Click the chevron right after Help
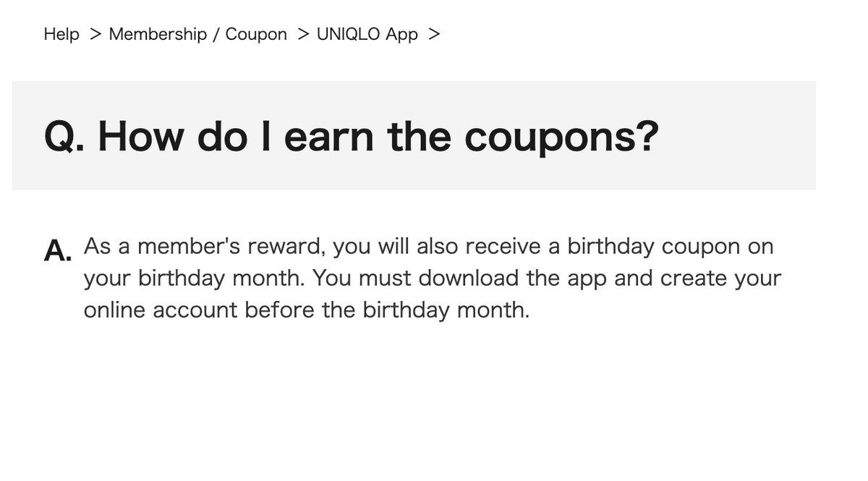 pyautogui.click(x=95, y=33)
